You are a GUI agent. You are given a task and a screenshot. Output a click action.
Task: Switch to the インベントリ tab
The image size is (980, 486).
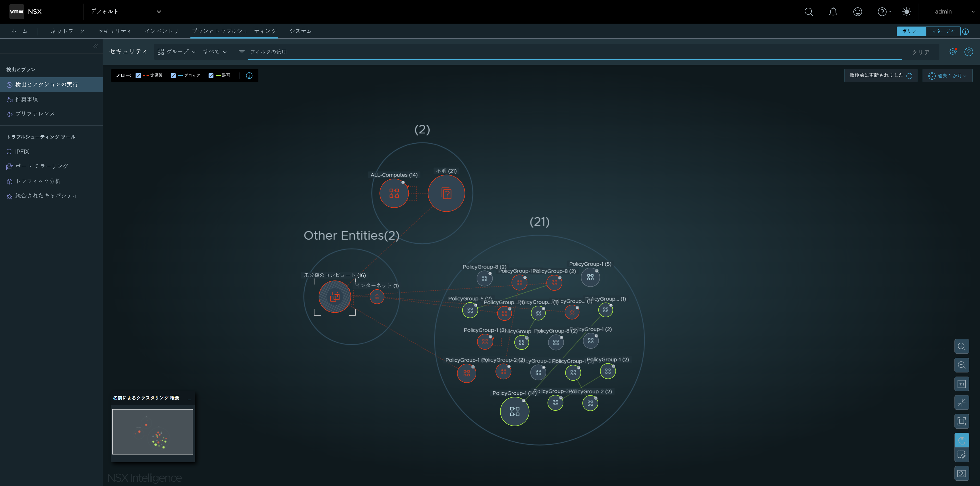click(x=162, y=31)
